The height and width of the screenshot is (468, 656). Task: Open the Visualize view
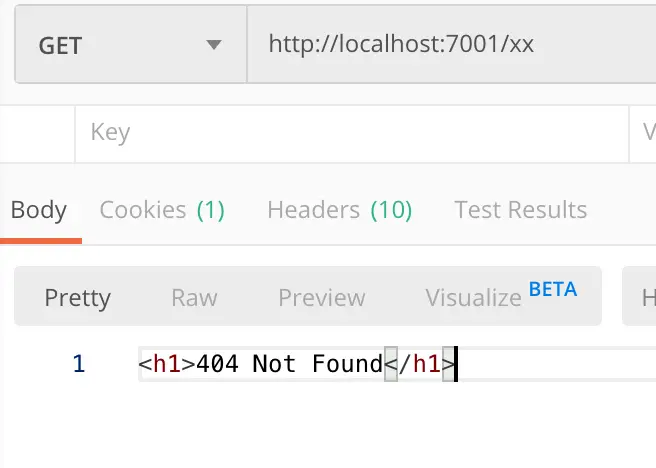coord(473,297)
